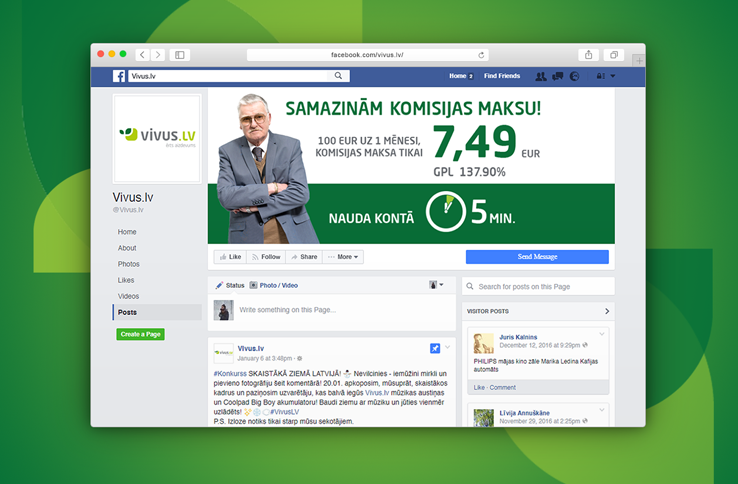Open the messages icon in header

point(558,76)
